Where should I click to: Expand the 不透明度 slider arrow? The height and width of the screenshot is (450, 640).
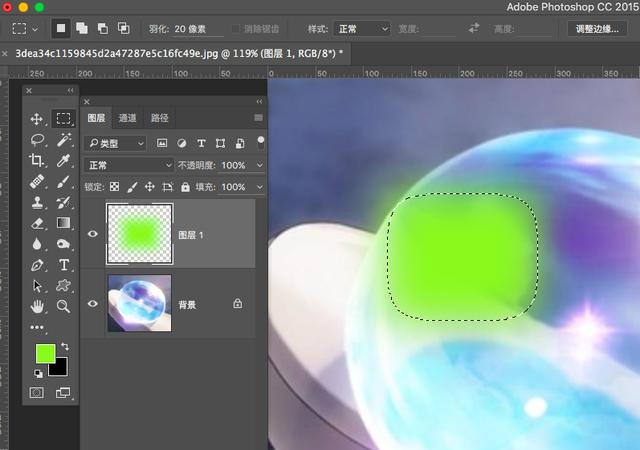pyautogui.click(x=260, y=165)
